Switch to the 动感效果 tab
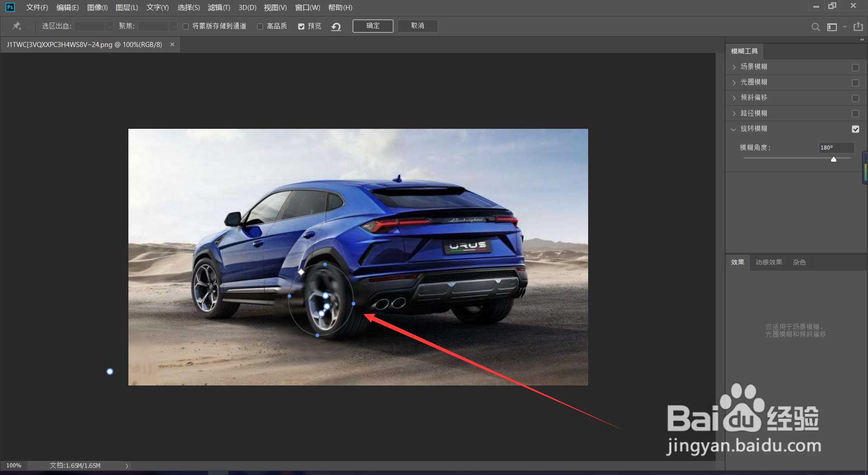This screenshot has width=868, height=475. click(x=769, y=262)
